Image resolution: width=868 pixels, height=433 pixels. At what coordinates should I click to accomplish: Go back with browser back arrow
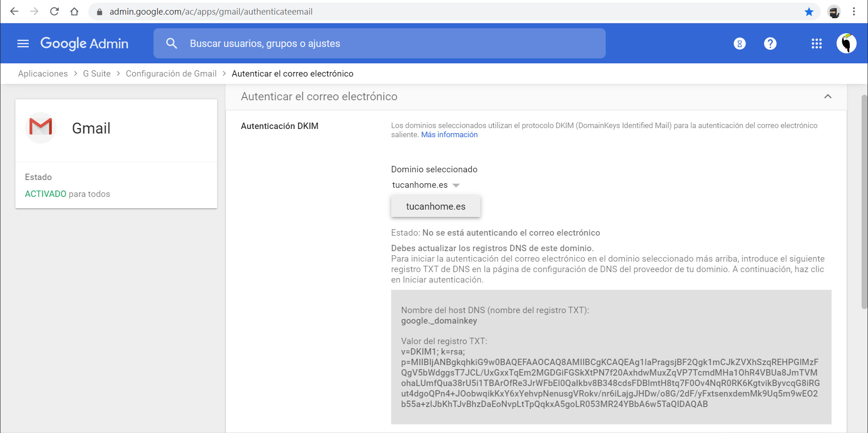click(14, 11)
